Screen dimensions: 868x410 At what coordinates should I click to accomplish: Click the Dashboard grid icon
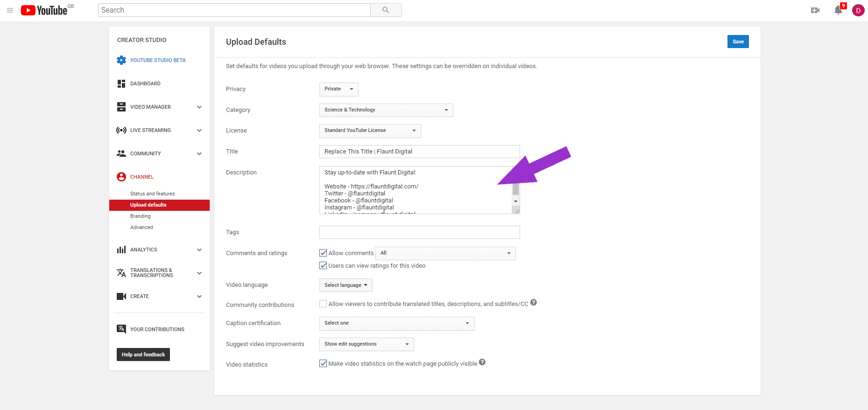tap(121, 83)
